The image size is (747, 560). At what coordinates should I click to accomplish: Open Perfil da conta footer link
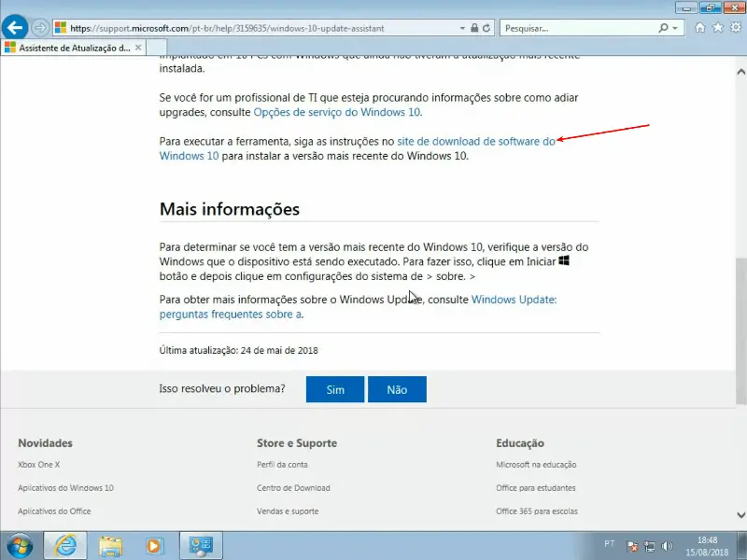[282, 465]
